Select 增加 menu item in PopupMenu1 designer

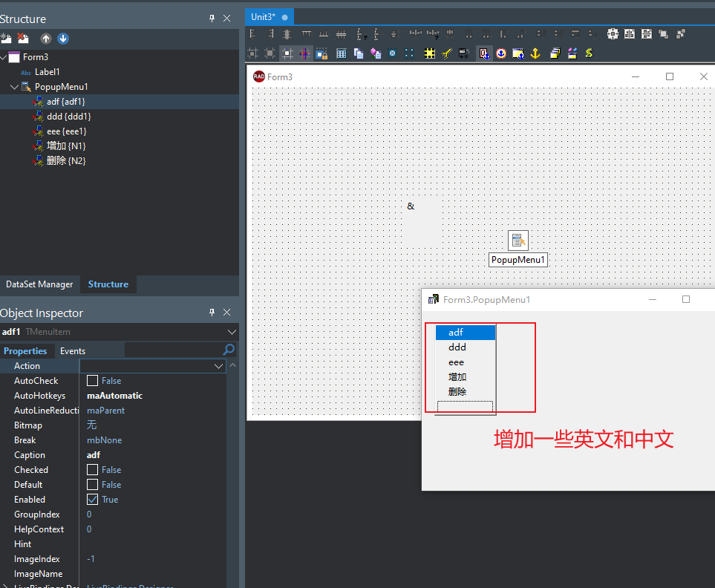(465, 377)
